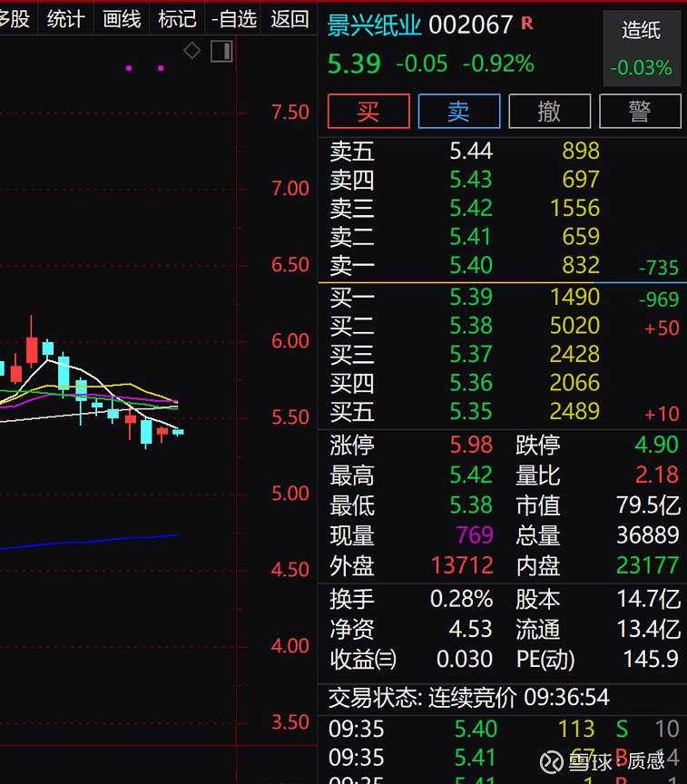Click 卖三 price 5.42
The image size is (687, 784).
(x=471, y=208)
